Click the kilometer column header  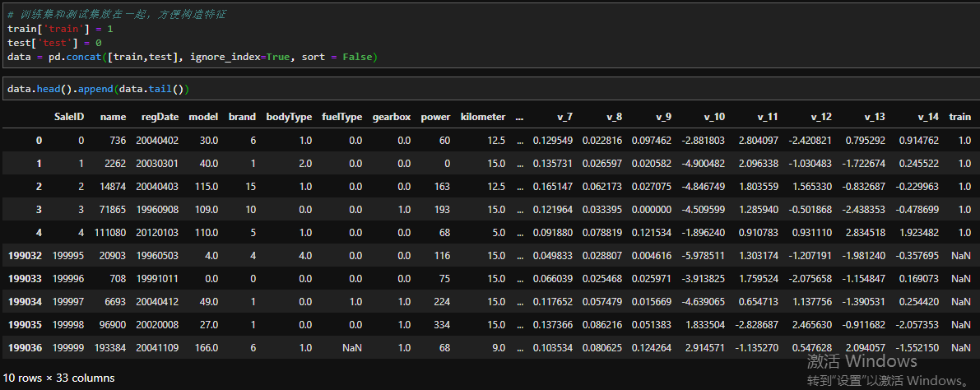click(483, 117)
